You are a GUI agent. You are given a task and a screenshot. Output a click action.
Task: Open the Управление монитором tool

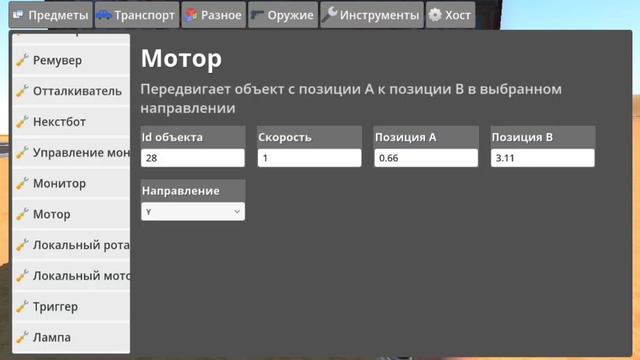[71, 153]
